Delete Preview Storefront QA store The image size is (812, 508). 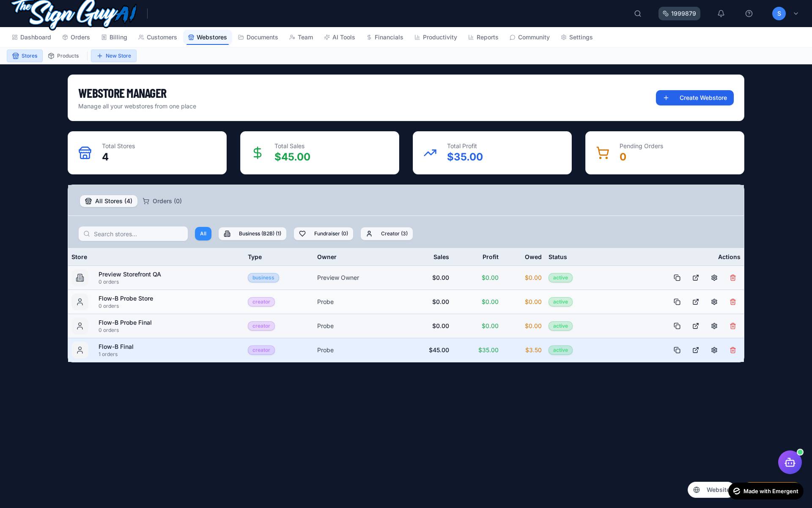733,278
